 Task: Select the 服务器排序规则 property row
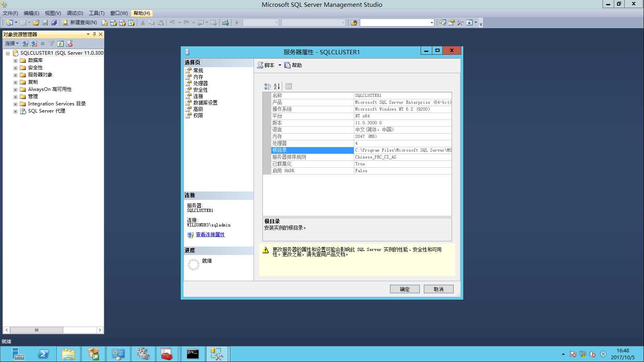click(x=361, y=157)
